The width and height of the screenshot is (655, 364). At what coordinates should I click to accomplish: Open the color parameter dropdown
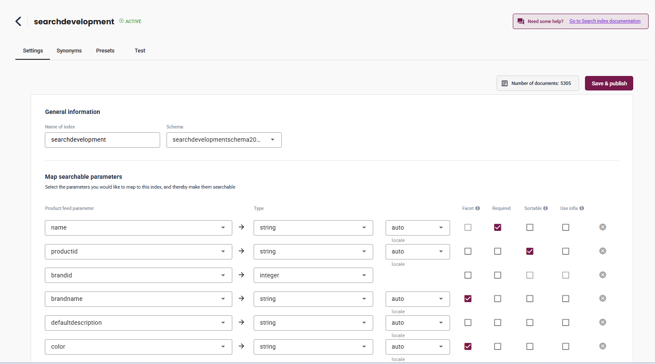coord(138,347)
